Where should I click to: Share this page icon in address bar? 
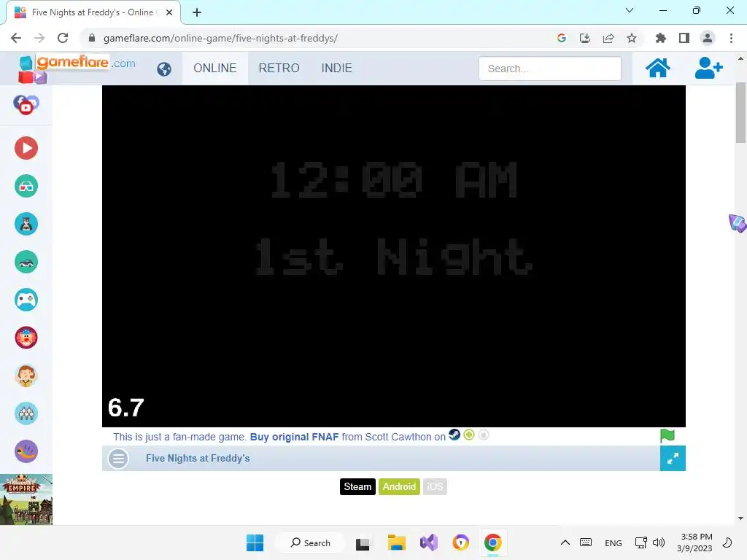tap(608, 38)
